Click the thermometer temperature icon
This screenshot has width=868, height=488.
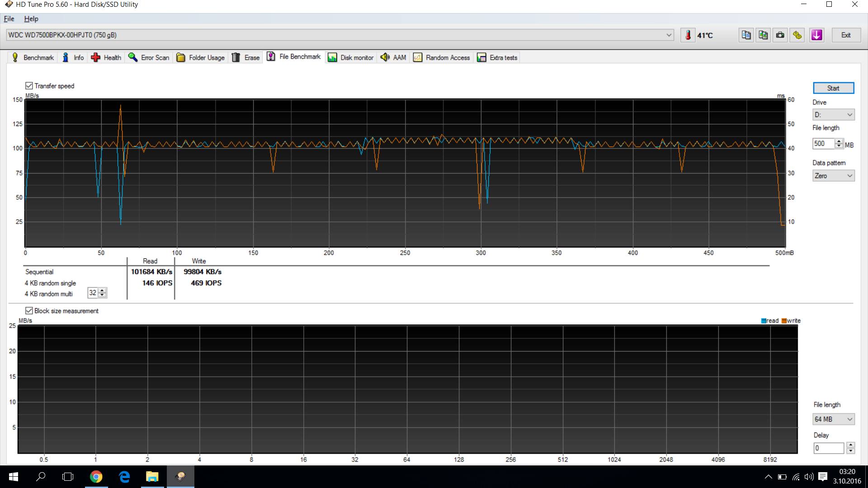pyautogui.click(x=688, y=35)
